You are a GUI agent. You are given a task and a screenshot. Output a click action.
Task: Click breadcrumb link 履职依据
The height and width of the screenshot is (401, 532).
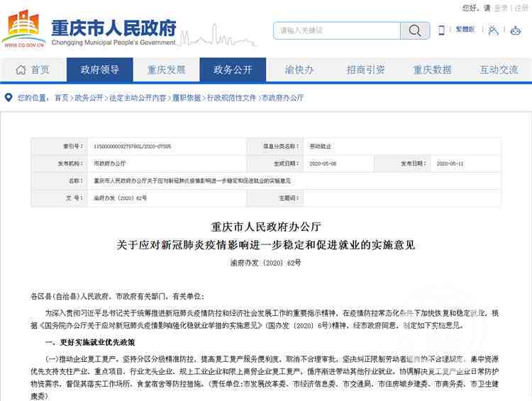coord(187,98)
